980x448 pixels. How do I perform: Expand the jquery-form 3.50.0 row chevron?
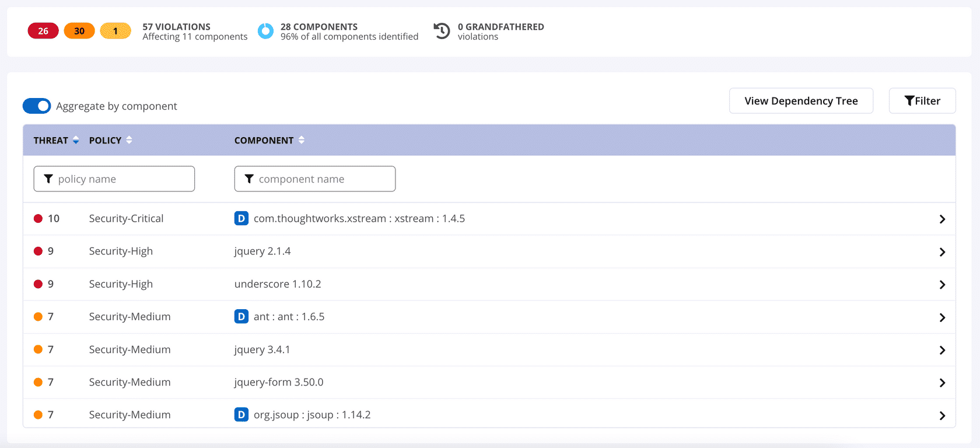pos(942,383)
